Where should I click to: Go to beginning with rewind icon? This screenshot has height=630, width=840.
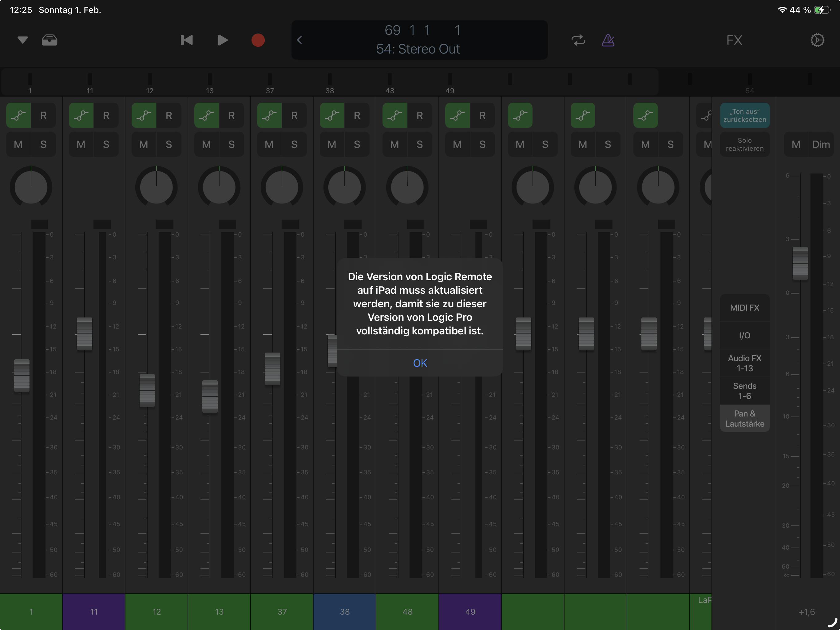pyautogui.click(x=186, y=40)
